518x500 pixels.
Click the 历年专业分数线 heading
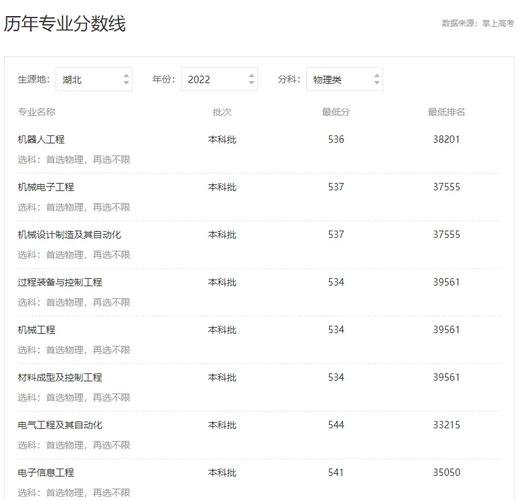[65, 24]
